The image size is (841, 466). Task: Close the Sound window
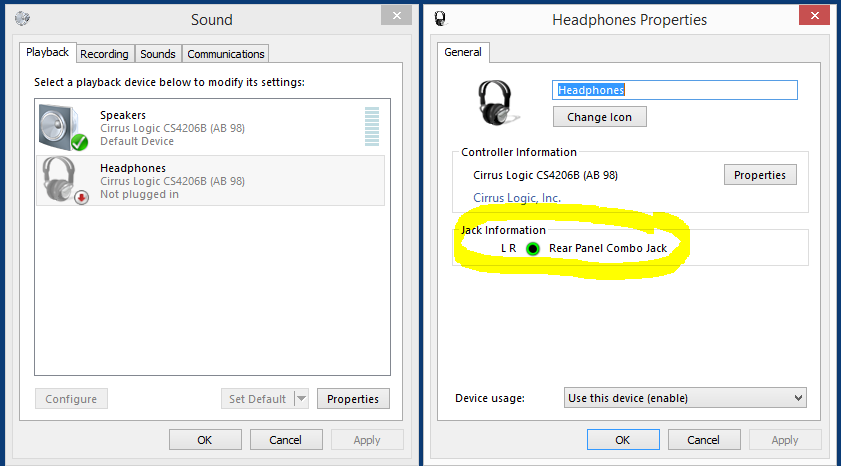coord(396,16)
